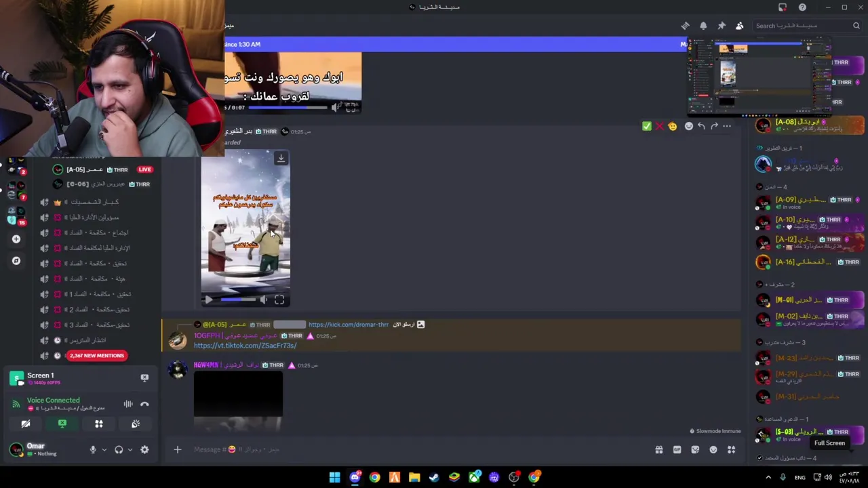Select the LIVE user [A-05] in channel
This screenshot has width=868, height=488.
[x=102, y=169]
